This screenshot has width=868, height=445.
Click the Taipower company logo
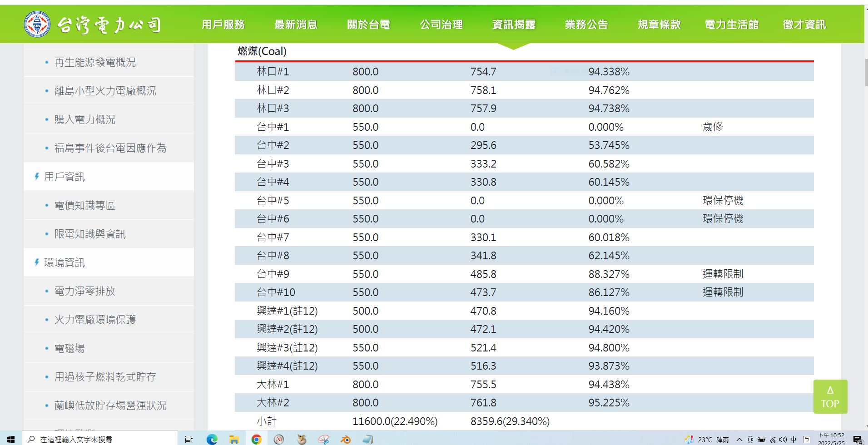[x=93, y=25]
